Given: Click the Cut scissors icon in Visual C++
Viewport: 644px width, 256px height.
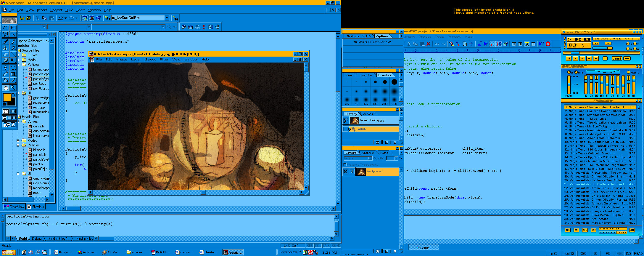Looking at the screenshot, I should pos(37,18).
